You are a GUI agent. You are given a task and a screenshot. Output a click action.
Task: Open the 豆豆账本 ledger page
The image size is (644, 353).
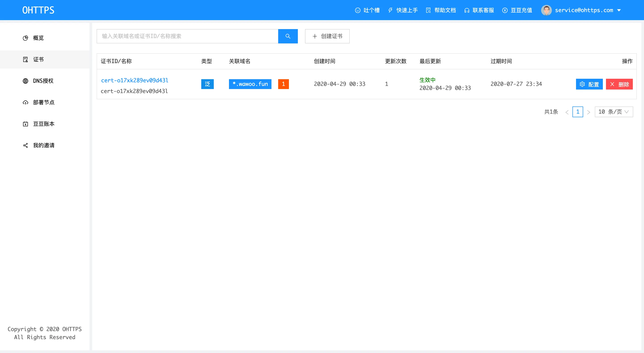(44, 124)
